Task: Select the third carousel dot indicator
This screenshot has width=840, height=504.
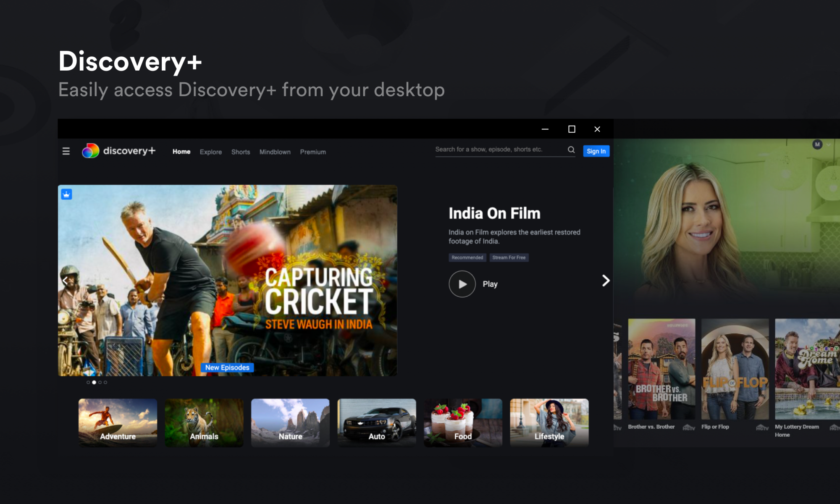Action: coord(100,382)
